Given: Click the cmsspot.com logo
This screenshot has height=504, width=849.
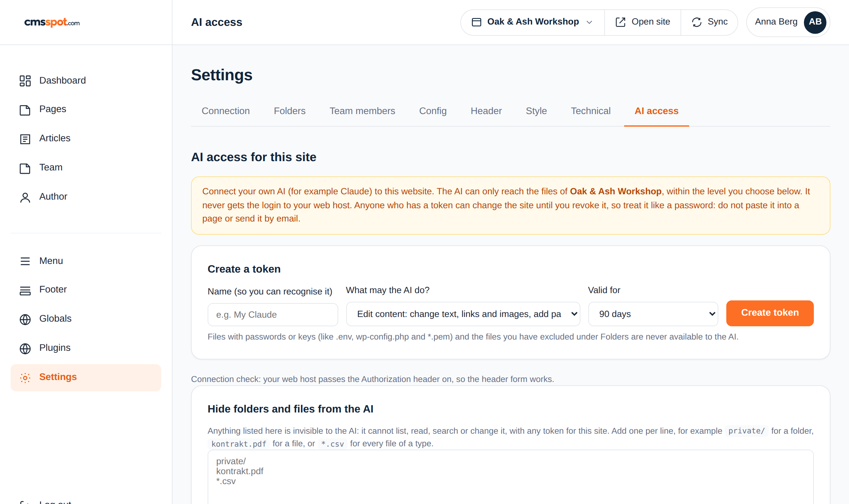Looking at the screenshot, I should (x=52, y=23).
